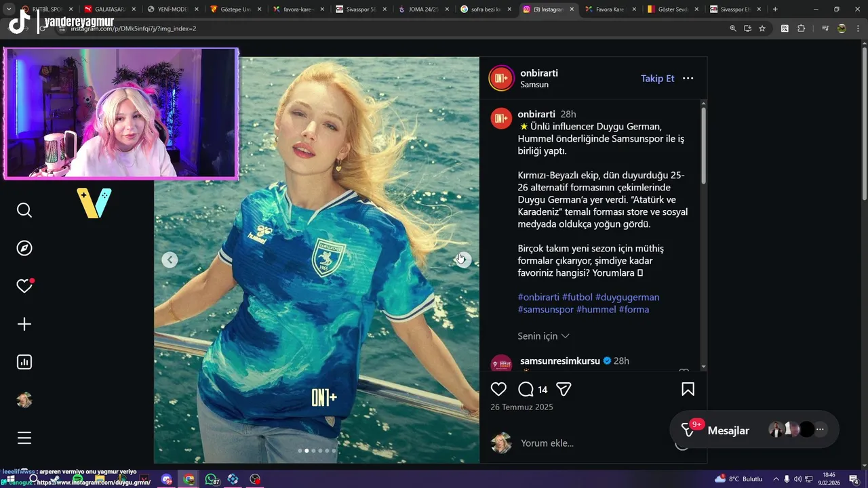
Task: Open Chrome profile avatar
Action: (x=842, y=28)
